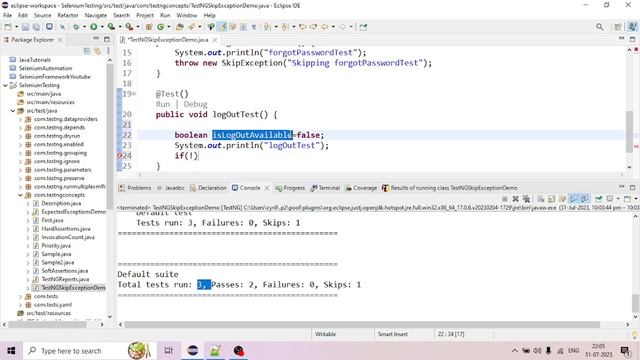The height and width of the screenshot is (360, 640).
Task: Toggle Show Console on standard output change
Action: click(573, 199)
